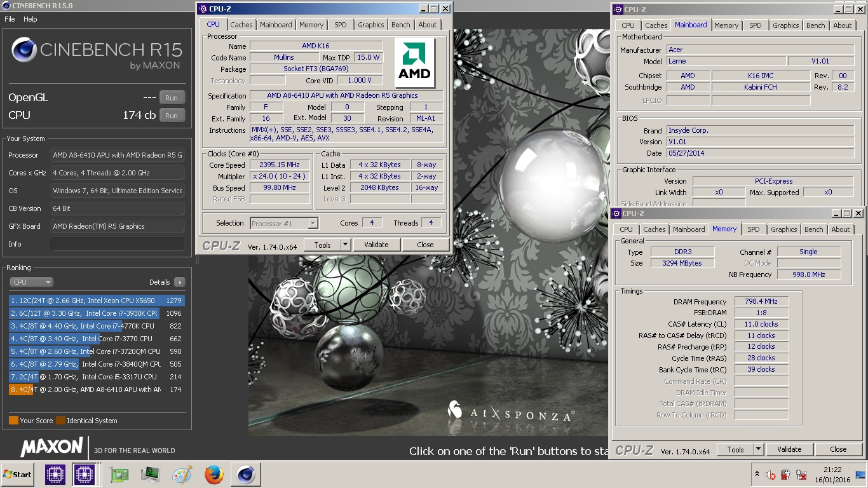Switch to Cinebench taskbar icon
Image resolution: width=868 pixels, height=488 pixels.
click(x=246, y=475)
